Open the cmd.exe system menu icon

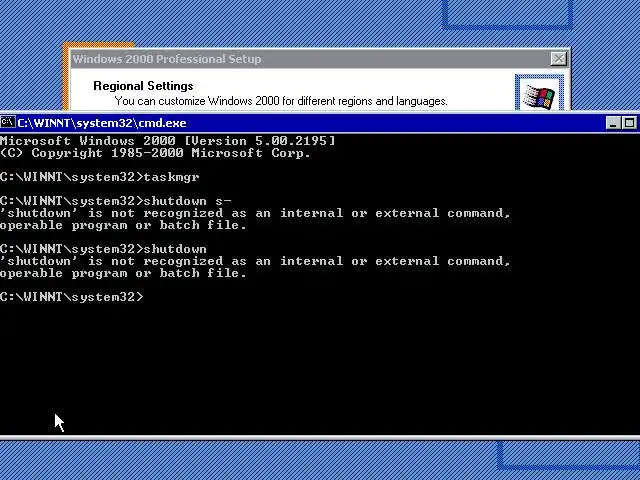(8, 122)
